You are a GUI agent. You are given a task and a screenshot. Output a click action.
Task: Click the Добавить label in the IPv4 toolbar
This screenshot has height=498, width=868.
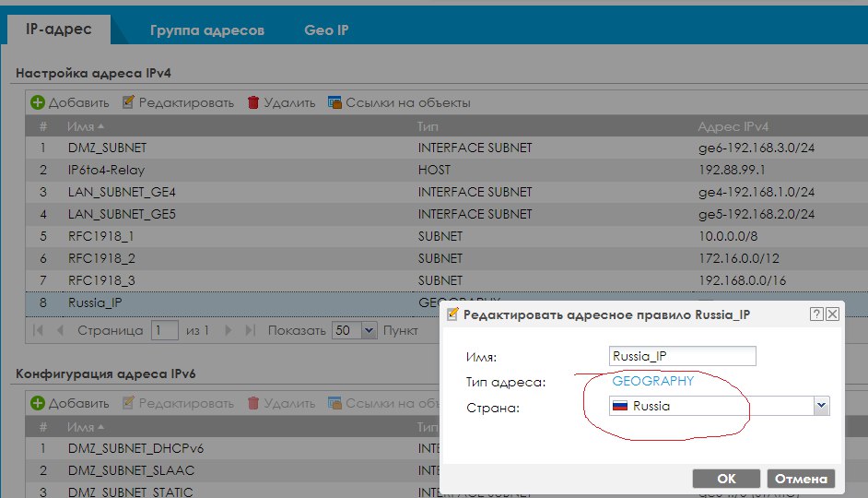coord(78,102)
